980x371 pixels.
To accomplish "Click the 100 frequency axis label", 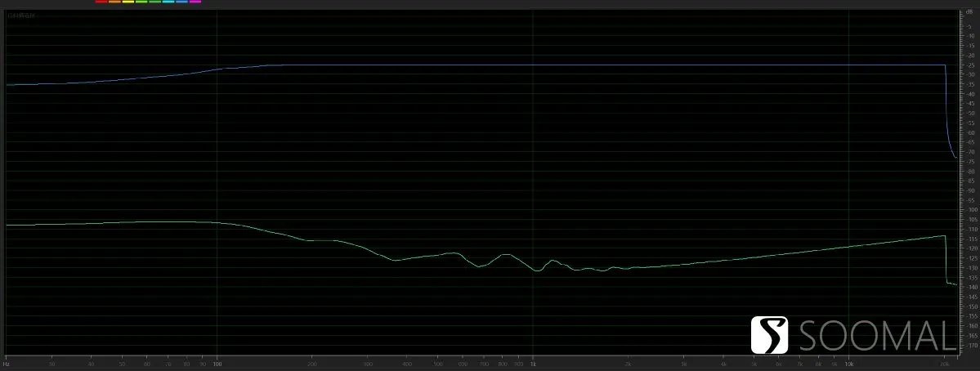I will (x=217, y=364).
